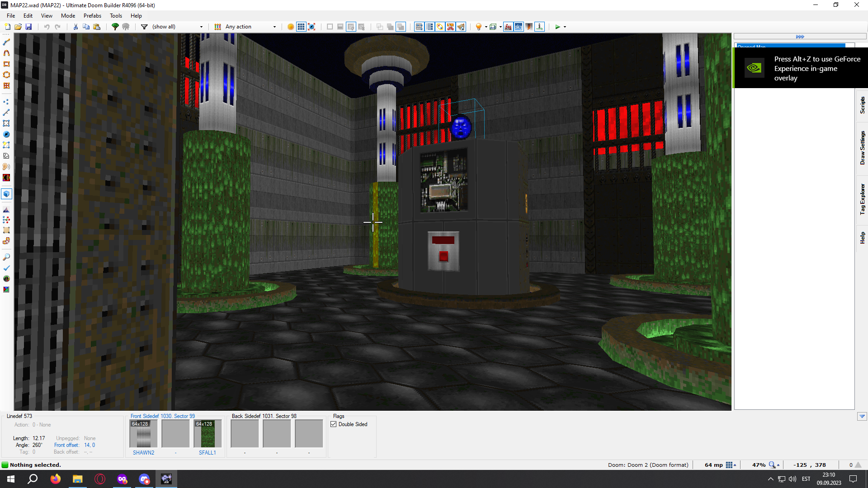This screenshot has width=868, height=488.
Task: Open the Prefabs menu
Action: pos(92,15)
